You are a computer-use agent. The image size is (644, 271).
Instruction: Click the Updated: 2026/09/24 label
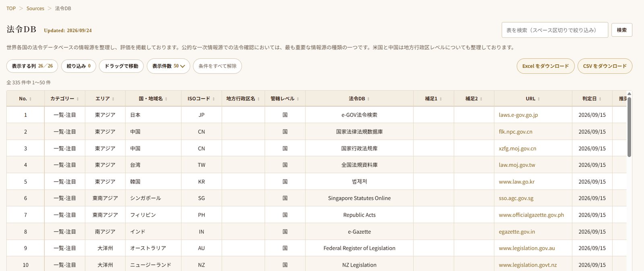click(68, 31)
